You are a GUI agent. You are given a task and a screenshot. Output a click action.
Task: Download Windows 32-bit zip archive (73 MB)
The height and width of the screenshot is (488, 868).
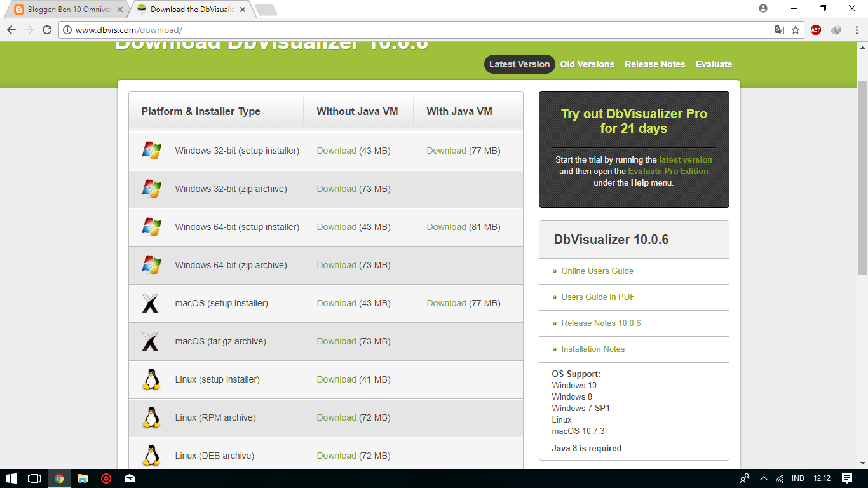pyautogui.click(x=336, y=189)
